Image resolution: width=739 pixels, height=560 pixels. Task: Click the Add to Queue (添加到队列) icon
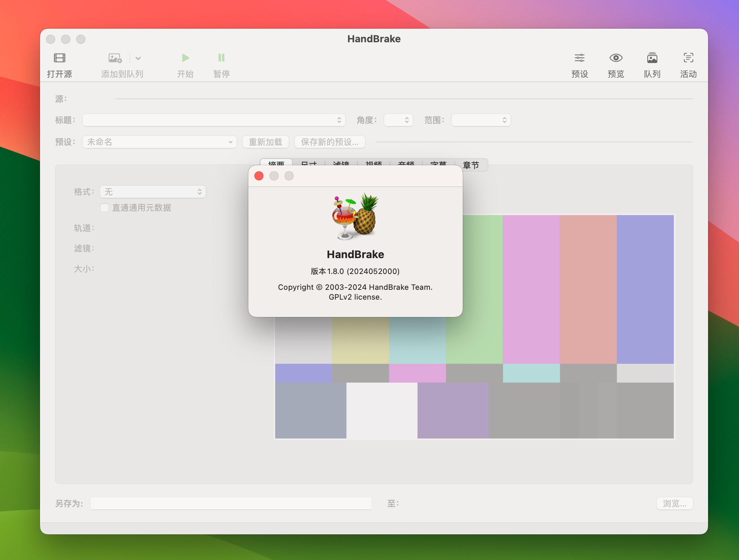pos(115,58)
